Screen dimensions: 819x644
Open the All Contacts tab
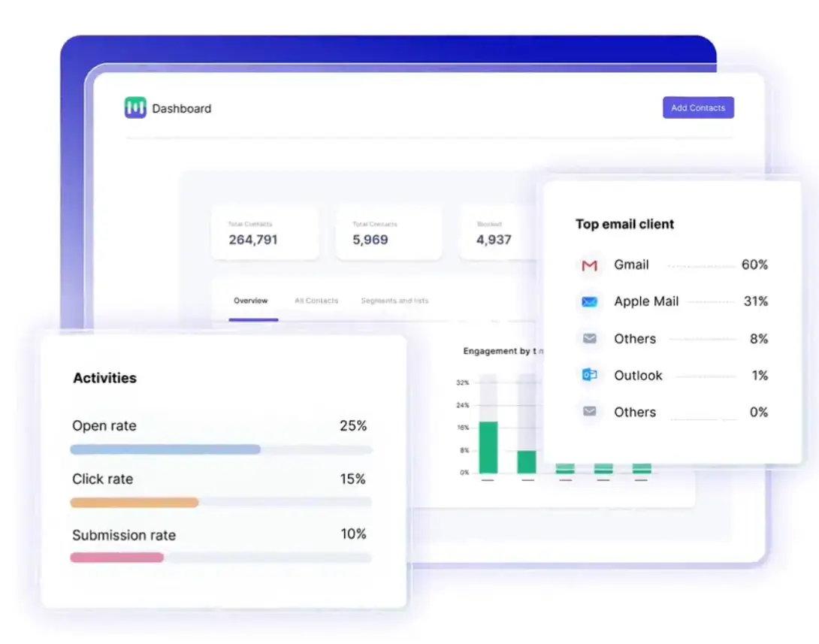316,301
